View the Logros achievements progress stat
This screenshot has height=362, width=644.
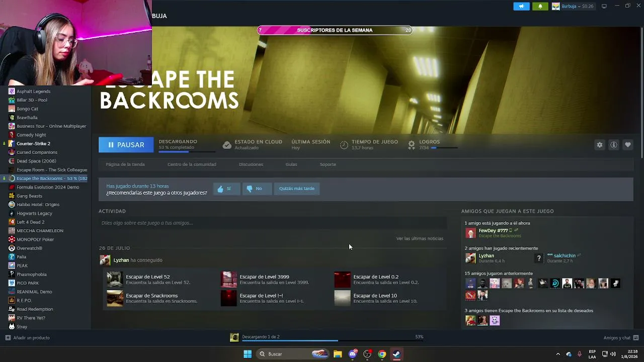point(433,145)
